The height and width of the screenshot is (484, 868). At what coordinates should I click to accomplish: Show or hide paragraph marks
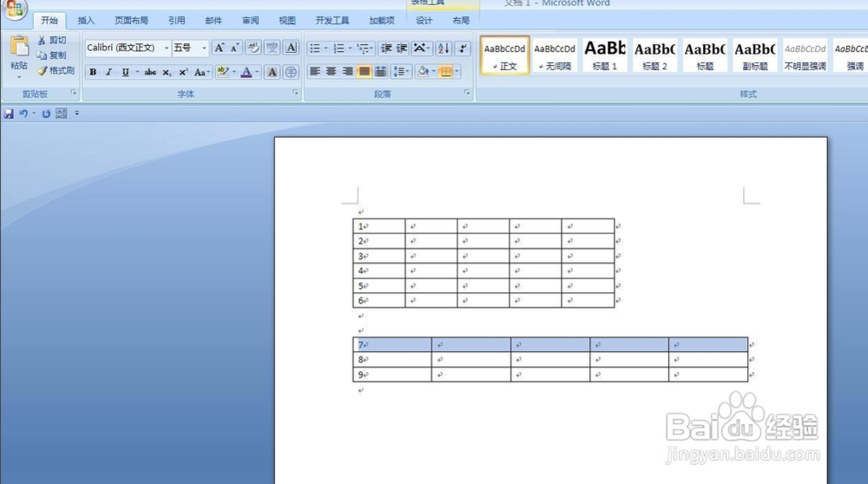click(463, 49)
